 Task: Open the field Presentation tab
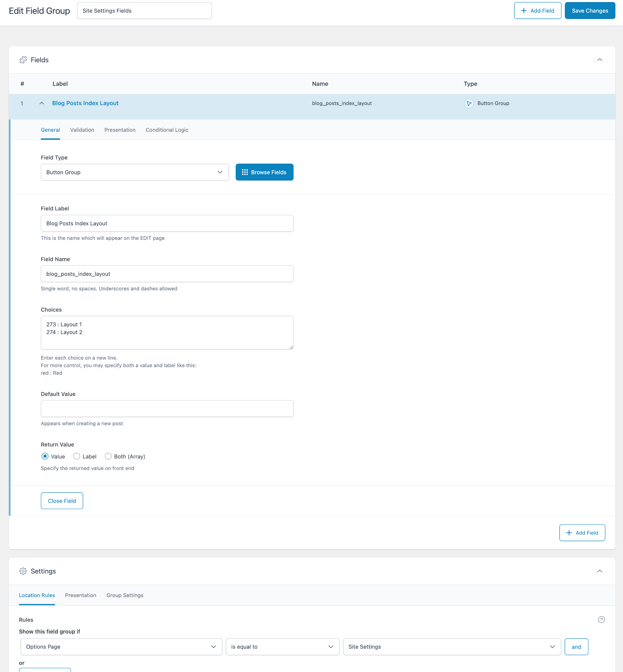point(120,130)
